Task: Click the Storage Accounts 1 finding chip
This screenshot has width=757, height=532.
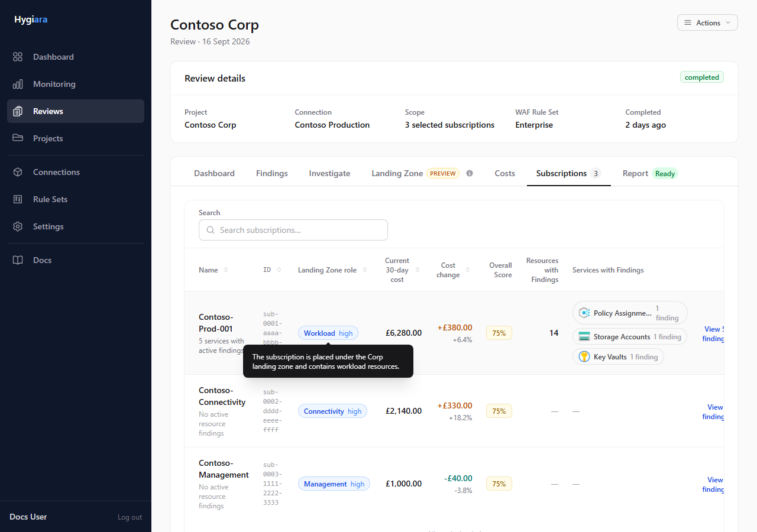Action: [x=630, y=336]
